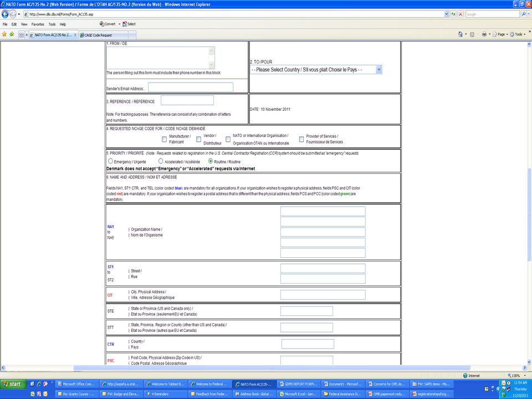
Task: Click the Select toolbar button
Action: [129, 24]
